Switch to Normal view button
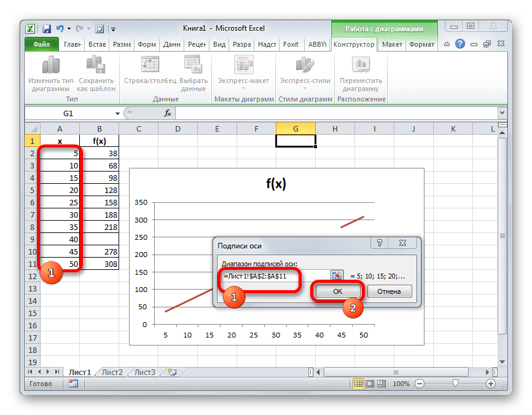532x415 pixels. [x=358, y=384]
